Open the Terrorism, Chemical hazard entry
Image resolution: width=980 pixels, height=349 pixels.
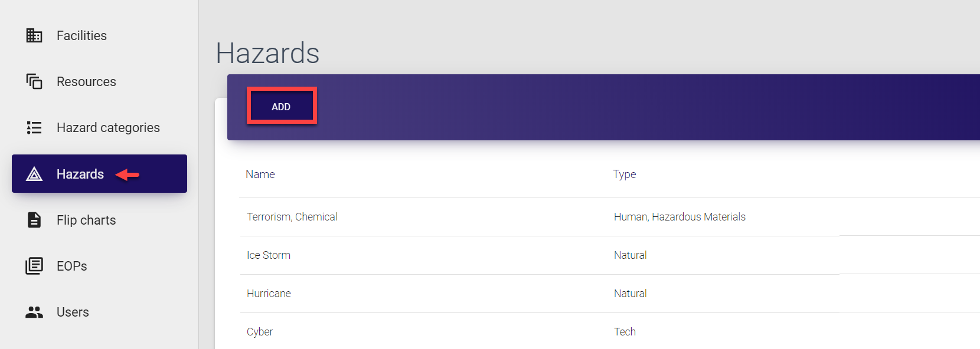point(292,217)
